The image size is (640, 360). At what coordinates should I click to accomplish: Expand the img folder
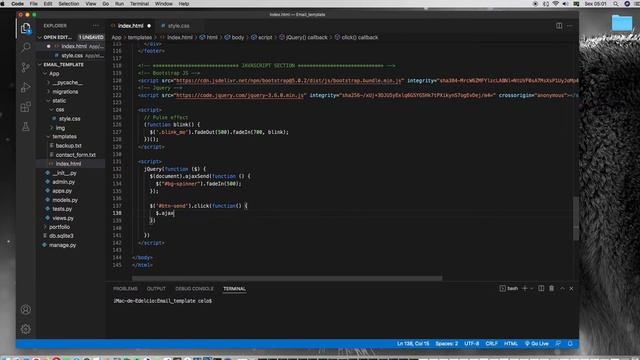[52, 128]
